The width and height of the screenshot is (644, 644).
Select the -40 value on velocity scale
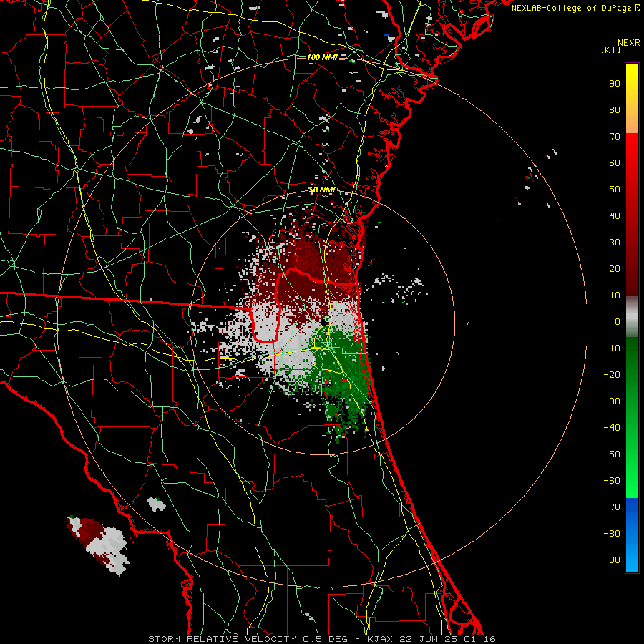612,428
